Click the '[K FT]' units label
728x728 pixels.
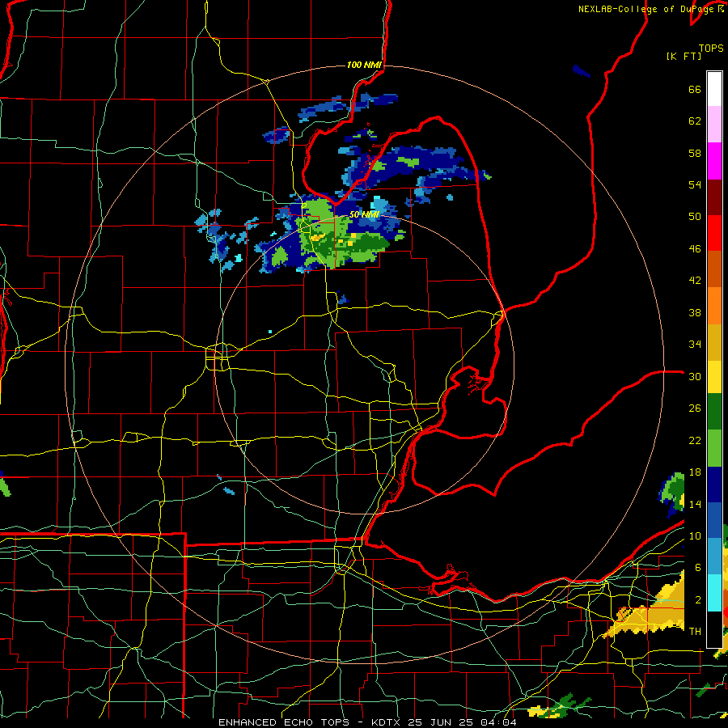(x=684, y=56)
